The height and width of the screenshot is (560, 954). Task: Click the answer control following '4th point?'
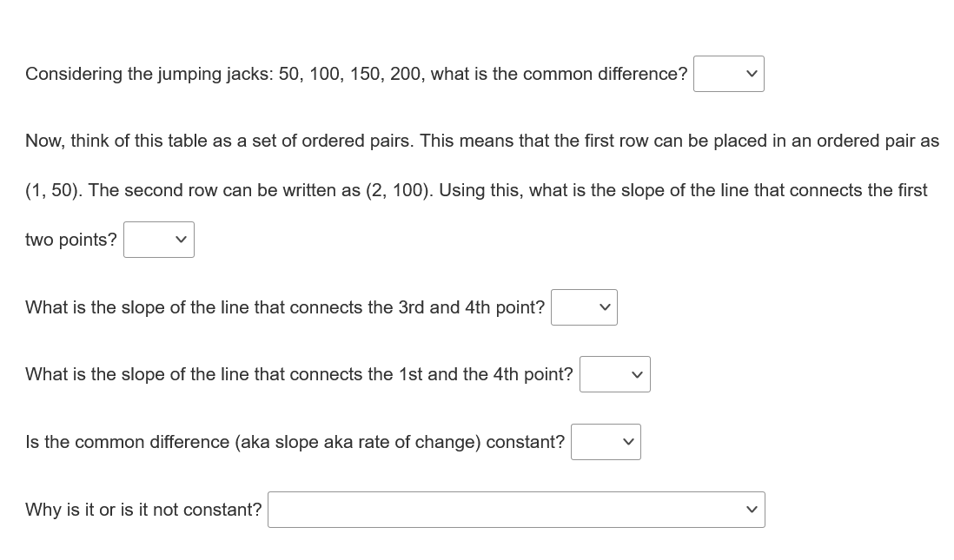[x=615, y=374]
